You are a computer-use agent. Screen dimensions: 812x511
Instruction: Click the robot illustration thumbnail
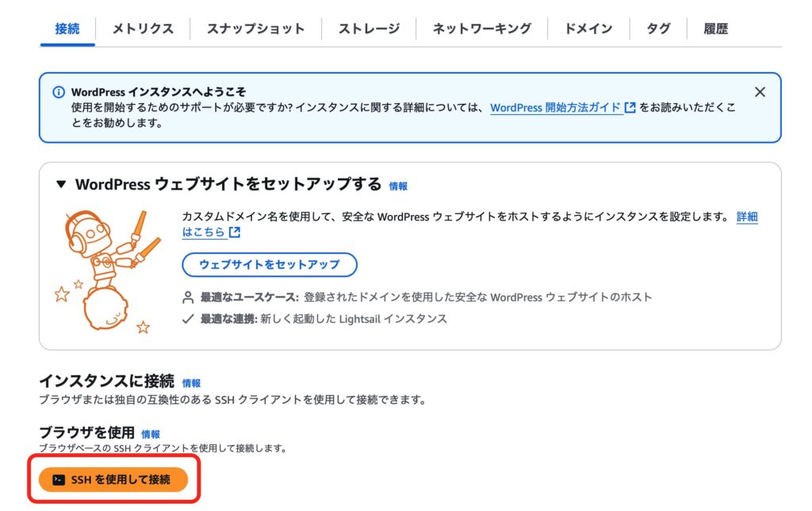click(108, 271)
